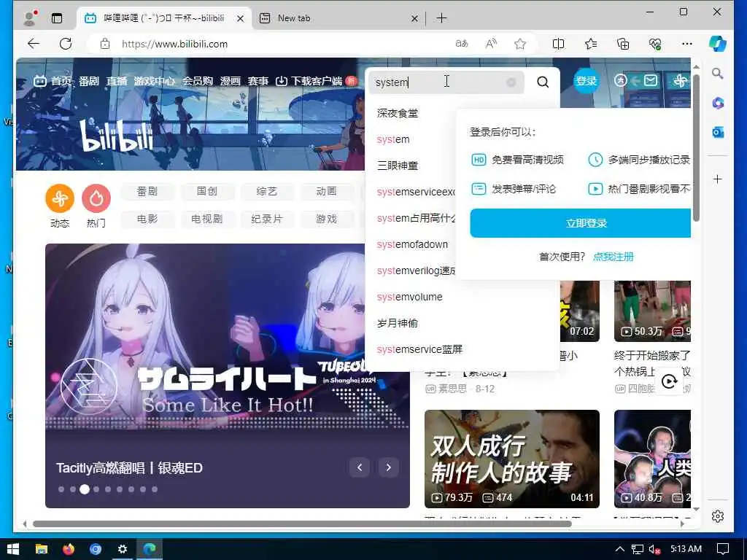The image size is (747, 560).
Task: Open 直播 in the top navigation
Action: [116, 81]
